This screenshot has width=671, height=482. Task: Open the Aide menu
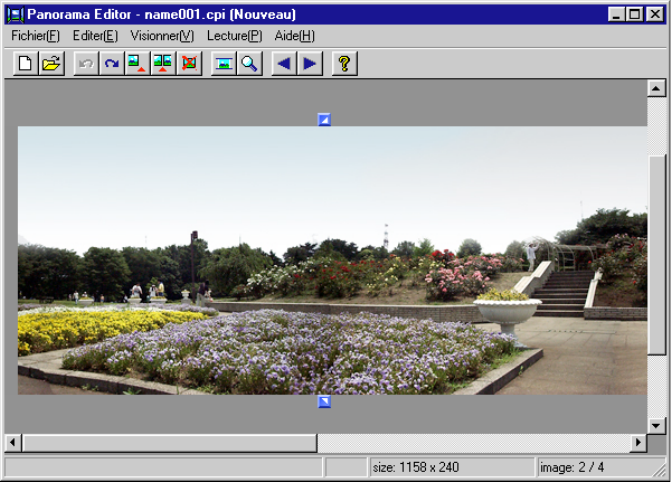point(294,35)
